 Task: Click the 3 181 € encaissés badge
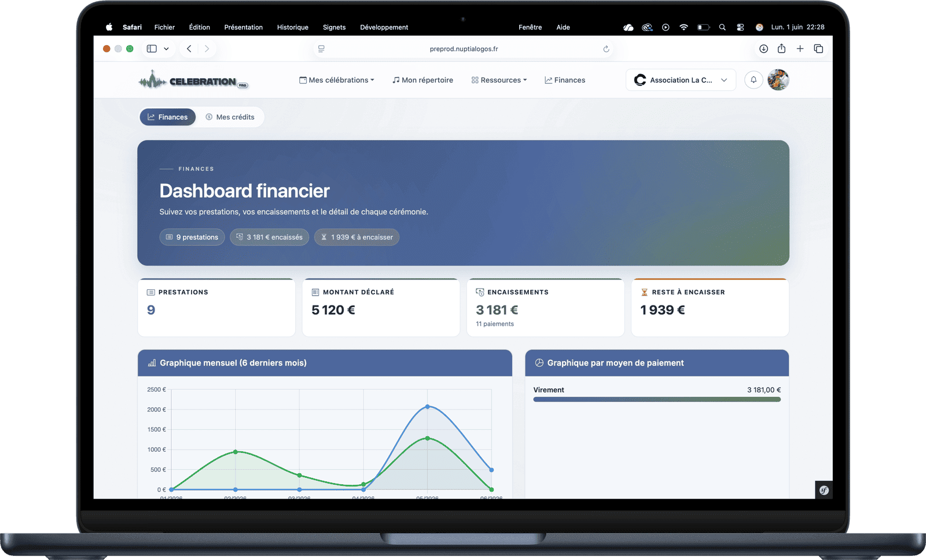(269, 237)
